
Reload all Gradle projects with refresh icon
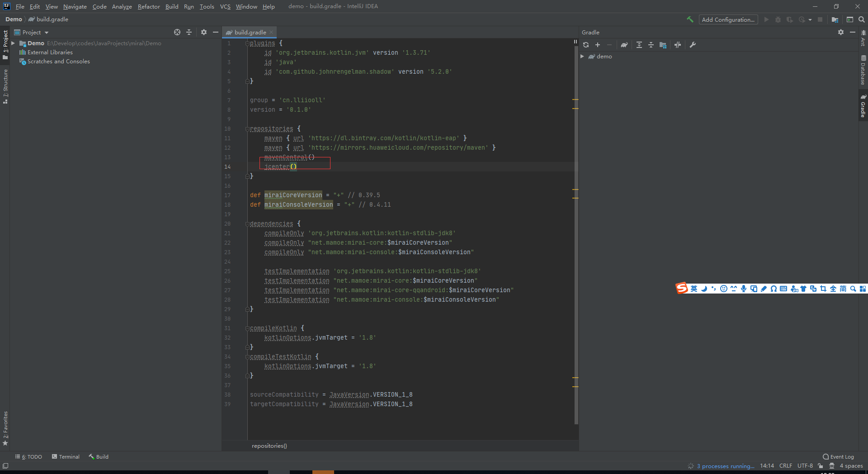tap(586, 45)
